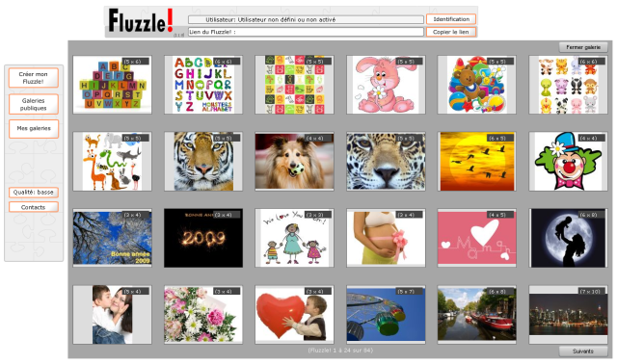
Task: Toggle the Qualité: basse setting
Action: (34, 193)
